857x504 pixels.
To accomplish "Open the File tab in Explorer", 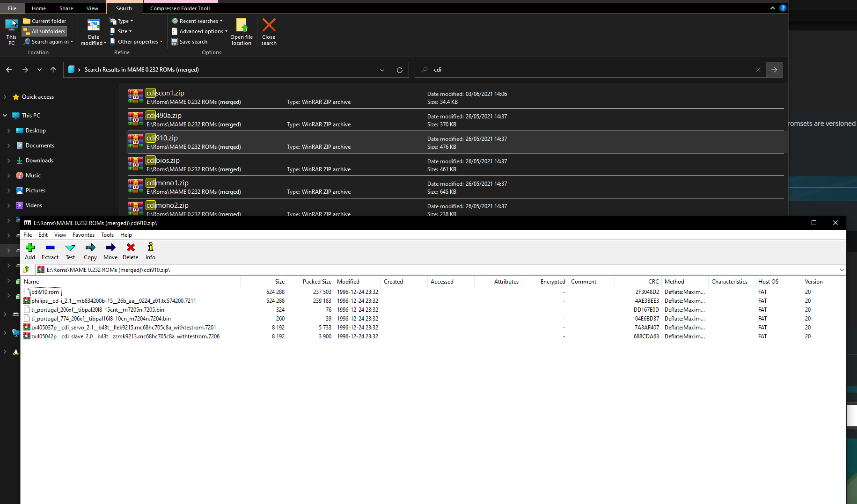I will point(12,8).
